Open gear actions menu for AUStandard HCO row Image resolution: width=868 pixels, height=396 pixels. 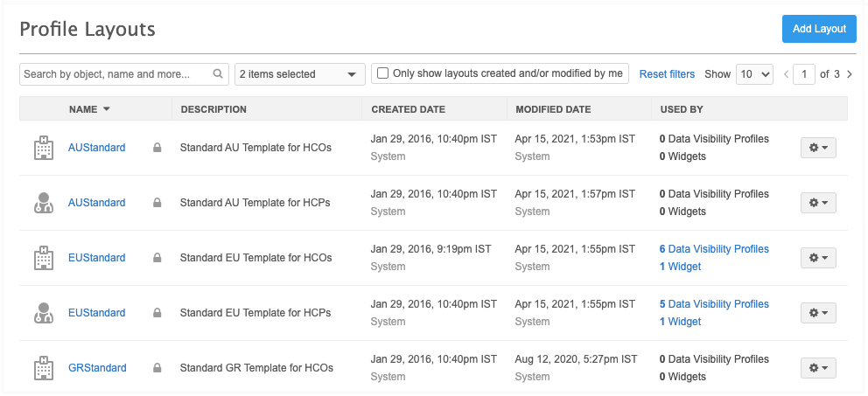tap(818, 149)
